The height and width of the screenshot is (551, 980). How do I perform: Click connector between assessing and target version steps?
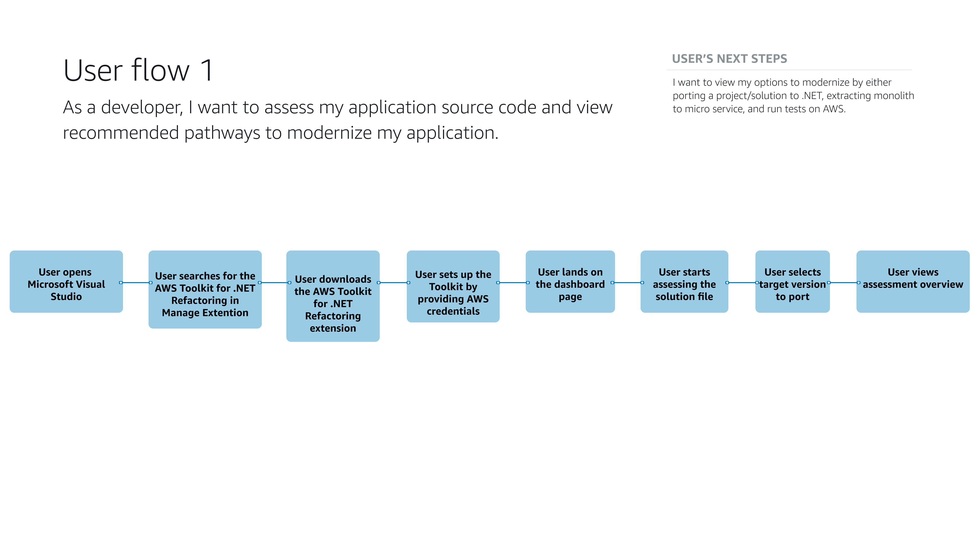(x=742, y=283)
